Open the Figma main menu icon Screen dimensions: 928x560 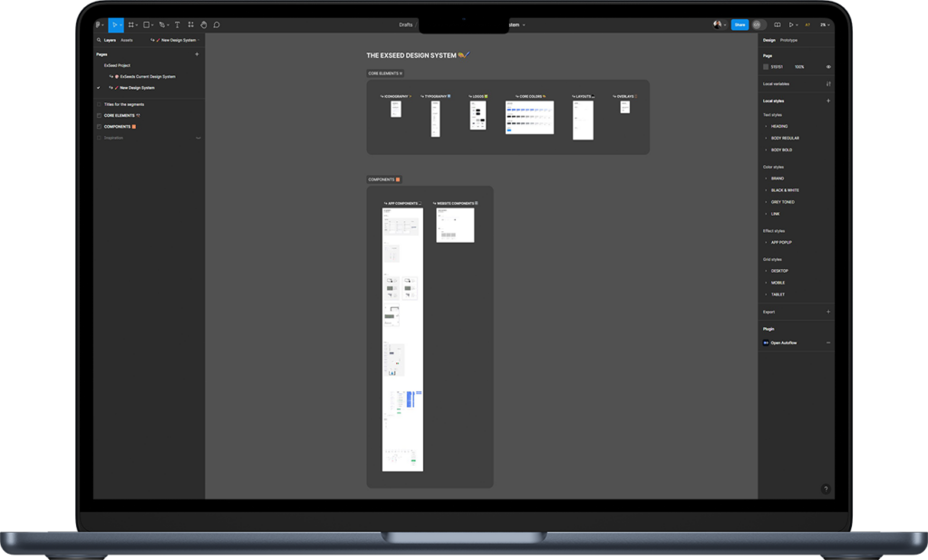click(x=98, y=24)
